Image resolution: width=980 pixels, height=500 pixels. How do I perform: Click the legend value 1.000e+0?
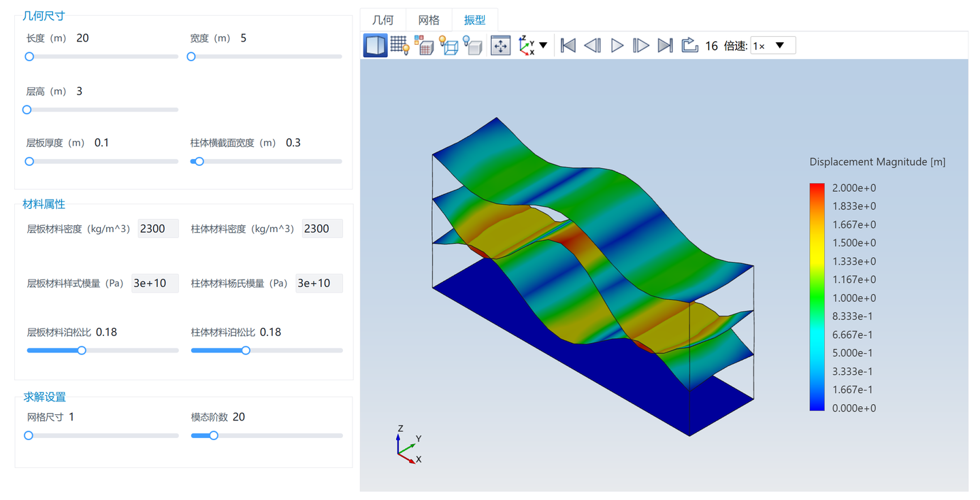pos(854,298)
